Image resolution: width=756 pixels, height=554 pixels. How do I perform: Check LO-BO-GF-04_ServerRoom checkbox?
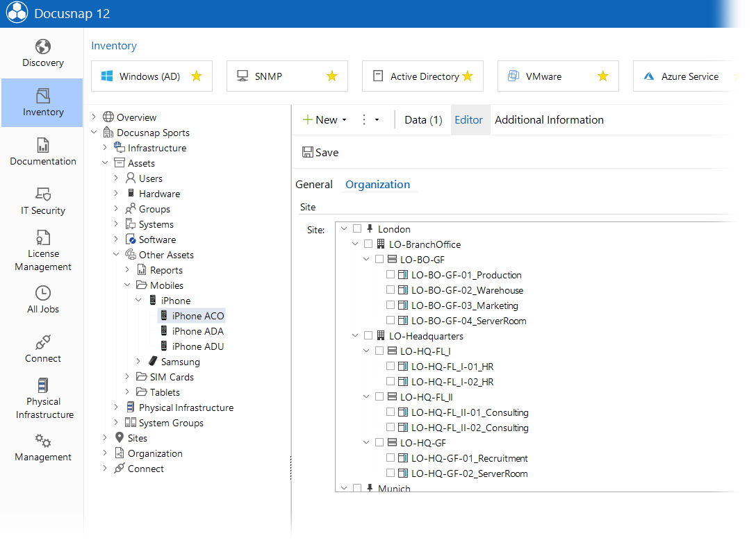pos(391,320)
